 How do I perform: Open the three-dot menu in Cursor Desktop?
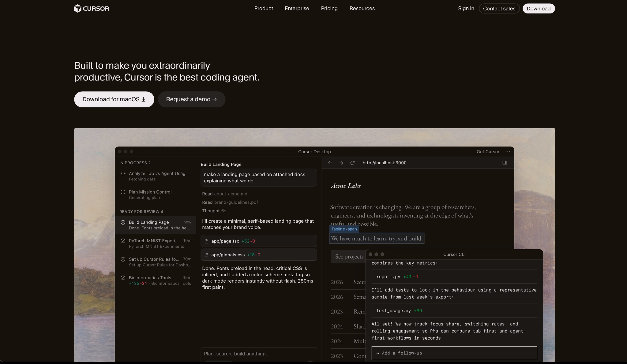[508, 152]
